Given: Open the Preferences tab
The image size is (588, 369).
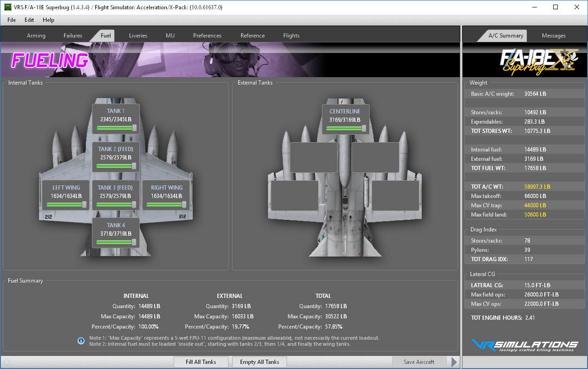Looking at the screenshot, I should pos(208,36).
